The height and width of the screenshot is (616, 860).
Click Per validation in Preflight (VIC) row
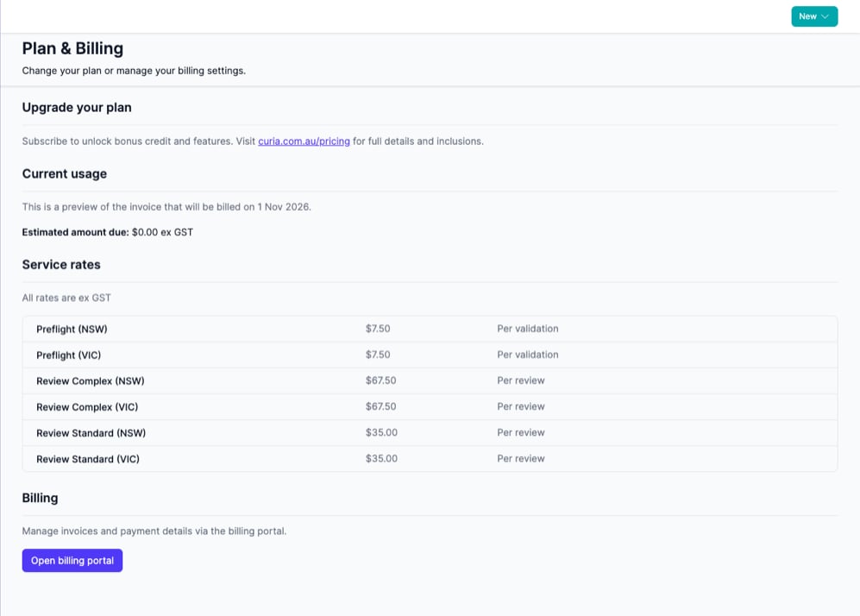point(528,355)
